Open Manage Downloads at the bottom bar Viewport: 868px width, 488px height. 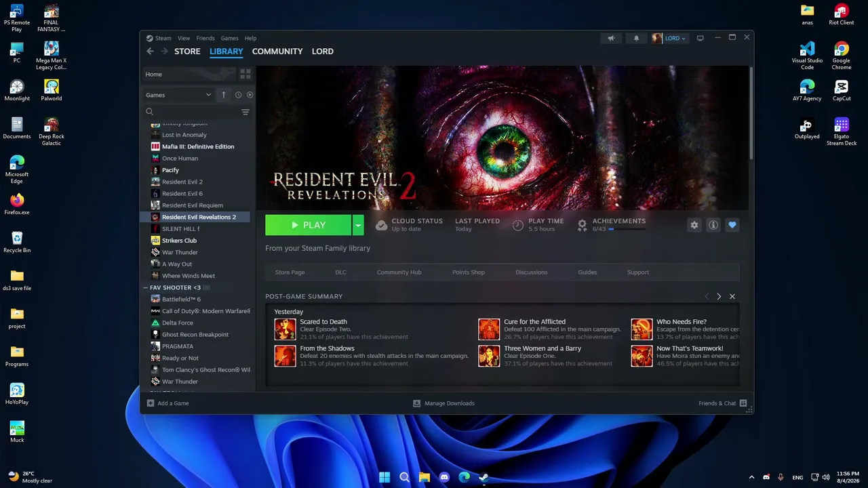coord(444,403)
